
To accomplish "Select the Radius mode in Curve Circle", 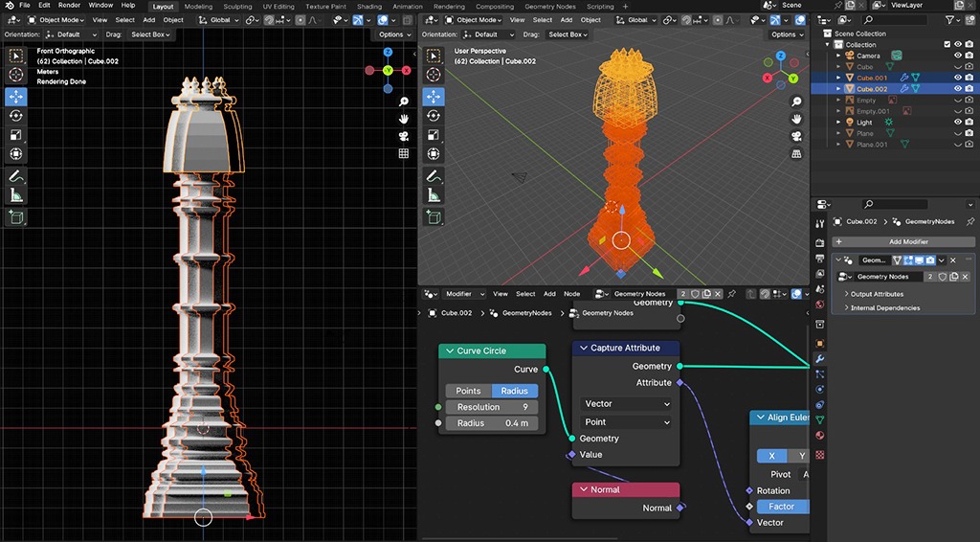I will (x=514, y=391).
